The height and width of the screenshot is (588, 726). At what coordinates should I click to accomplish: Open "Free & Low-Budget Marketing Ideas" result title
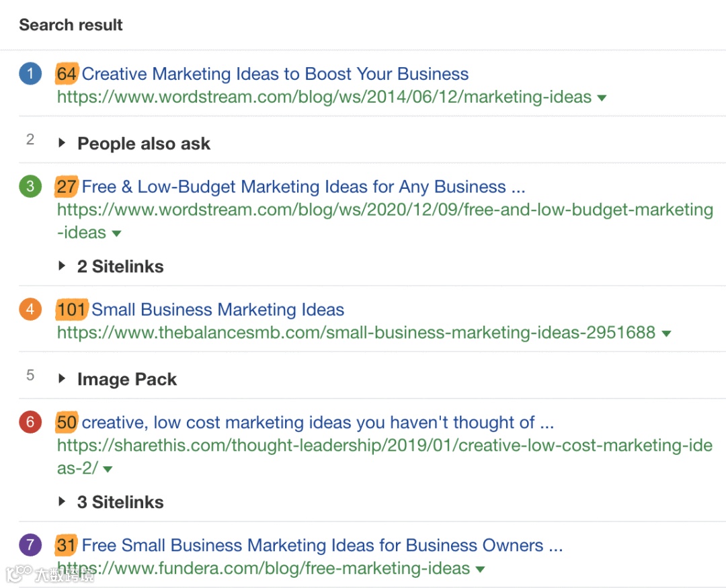(303, 187)
